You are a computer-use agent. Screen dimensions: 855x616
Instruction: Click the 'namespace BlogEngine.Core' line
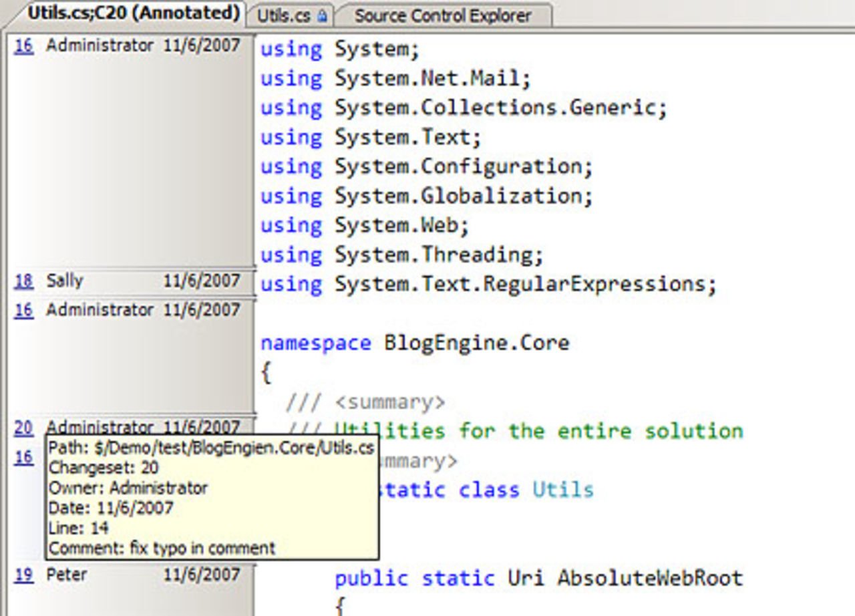pos(414,343)
